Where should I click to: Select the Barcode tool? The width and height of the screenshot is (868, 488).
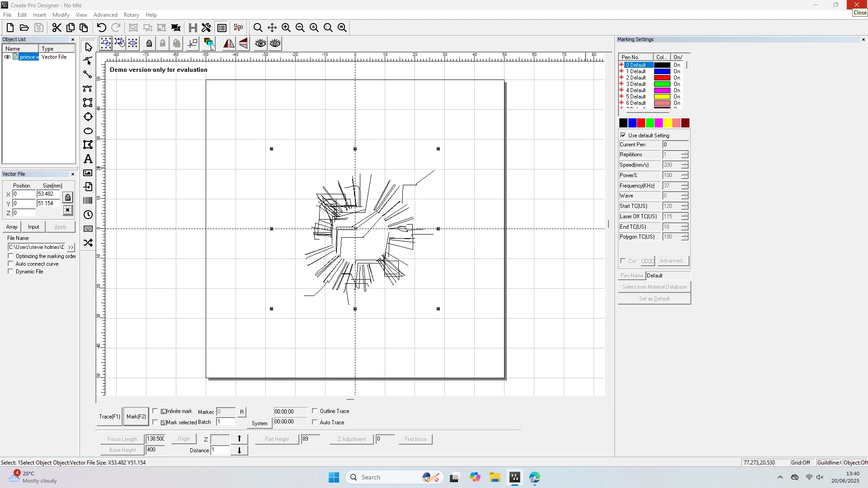[88, 201]
